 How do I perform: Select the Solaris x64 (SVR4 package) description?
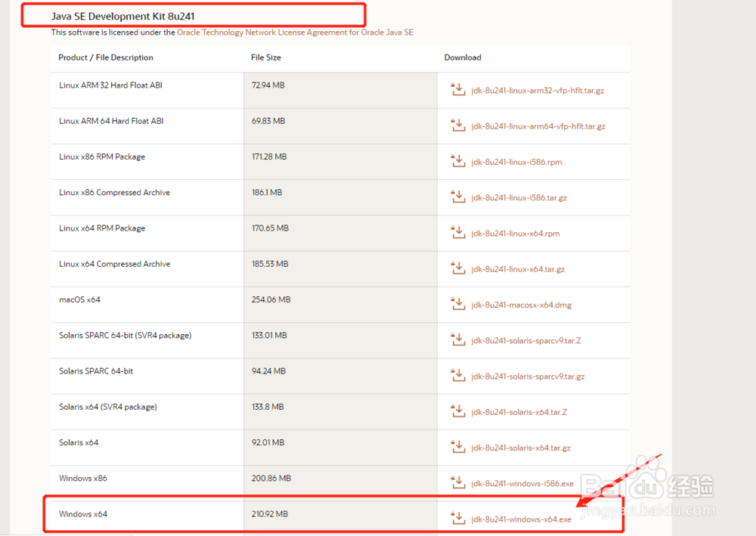coord(107,407)
